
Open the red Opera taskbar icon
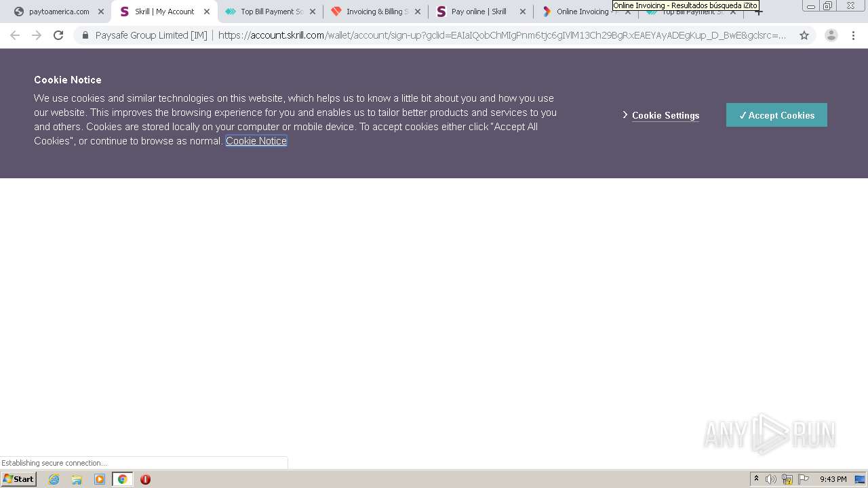[x=145, y=479]
